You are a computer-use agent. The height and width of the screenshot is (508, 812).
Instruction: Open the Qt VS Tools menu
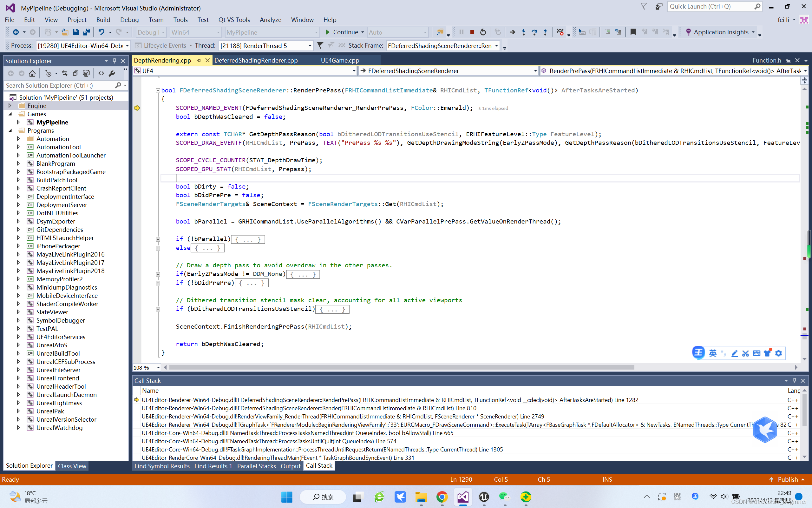(x=234, y=20)
